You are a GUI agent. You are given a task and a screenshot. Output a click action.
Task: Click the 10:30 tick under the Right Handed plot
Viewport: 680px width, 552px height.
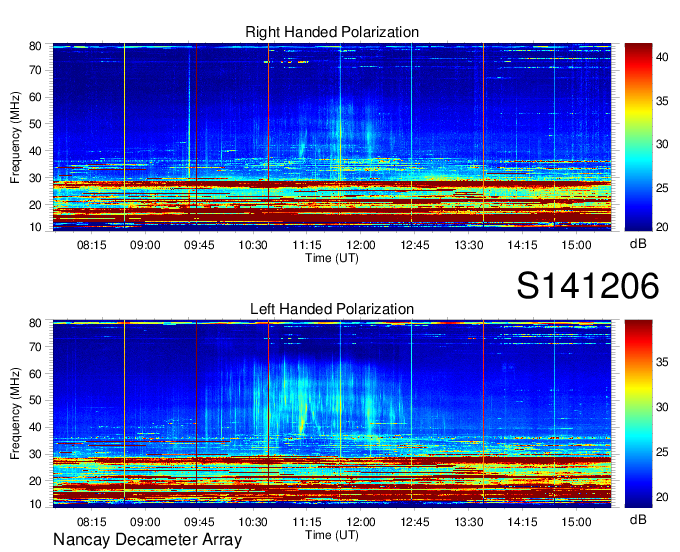coord(253,245)
